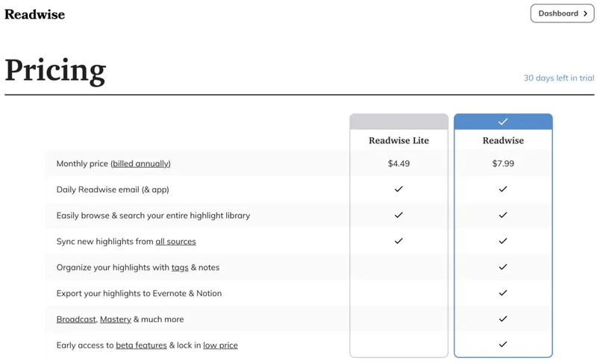This screenshot has height=364, width=597.
Task: Click the Readwise plan title in blue card
Action: (503, 140)
